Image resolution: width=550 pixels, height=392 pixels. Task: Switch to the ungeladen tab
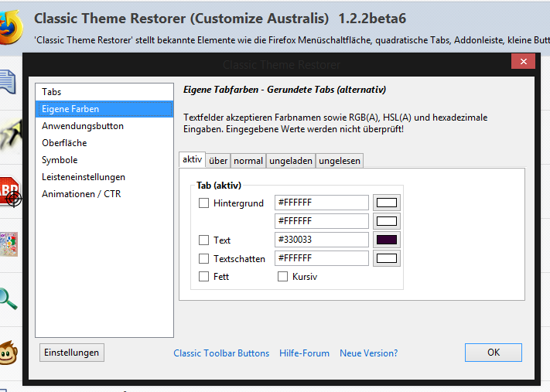tap(291, 161)
